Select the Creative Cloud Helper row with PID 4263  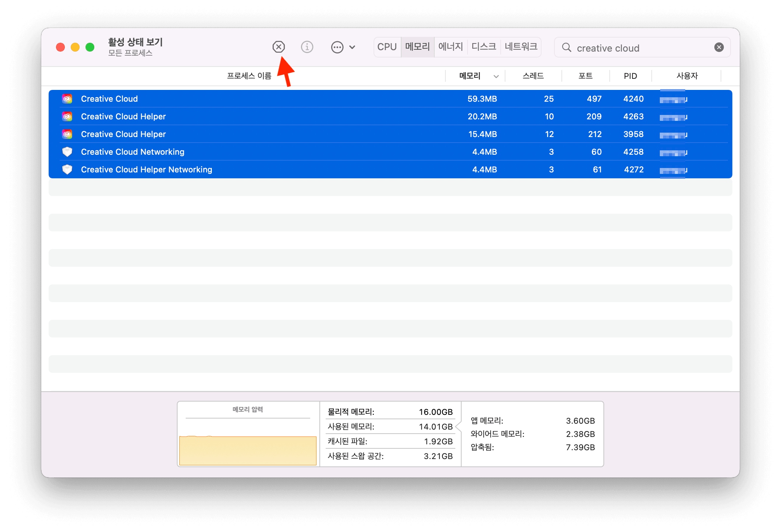[390, 116]
